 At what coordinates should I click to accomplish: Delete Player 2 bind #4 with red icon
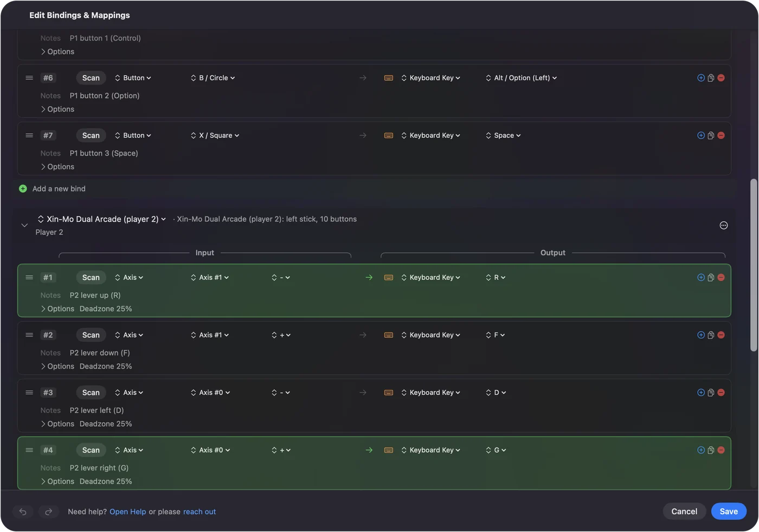coord(721,450)
